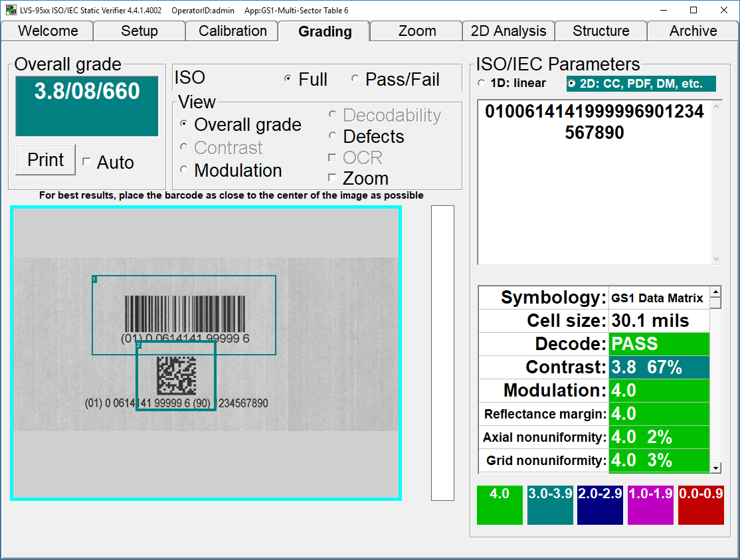Switch to the Structure tab
This screenshot has width=740, height=560.
tap(601, 31)
